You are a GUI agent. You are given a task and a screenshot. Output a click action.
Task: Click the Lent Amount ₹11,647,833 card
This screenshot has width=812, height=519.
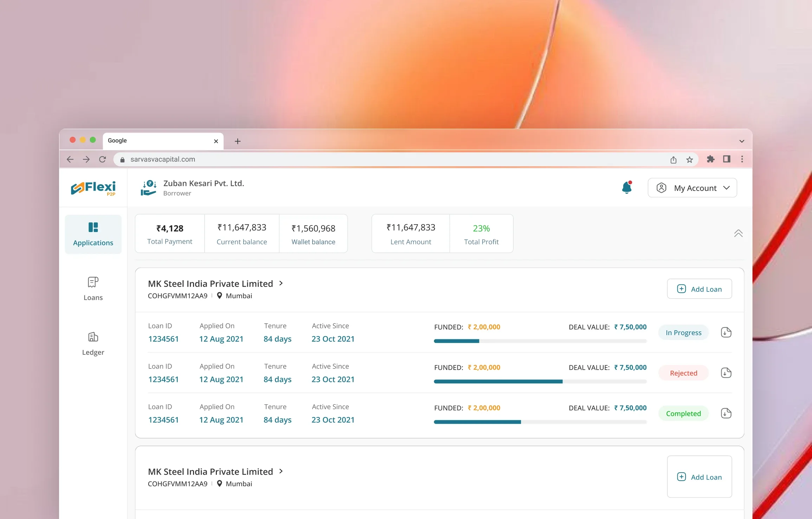[411, 233]
